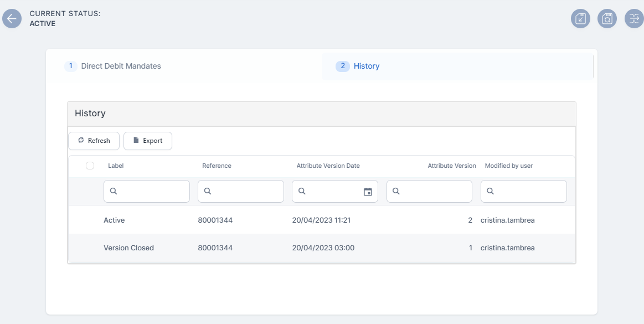This screenshot has height=324, width=644.
Task: Click the save and close icon
Action: [x=580, y=19]
